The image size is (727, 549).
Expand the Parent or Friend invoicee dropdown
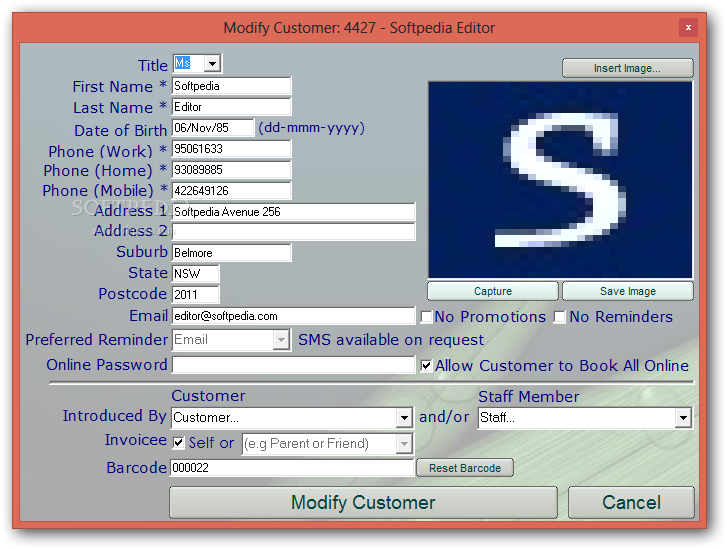(x=404, y=444)
